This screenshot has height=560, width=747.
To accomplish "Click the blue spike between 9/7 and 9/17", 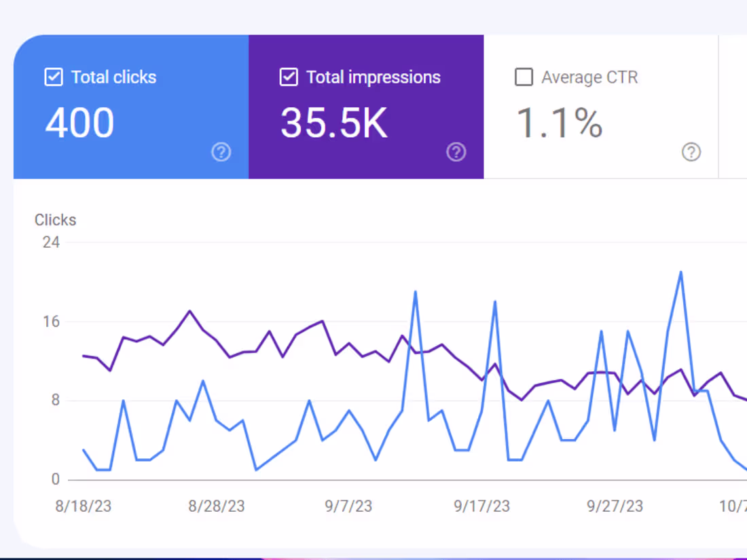I will coord(415,292).
